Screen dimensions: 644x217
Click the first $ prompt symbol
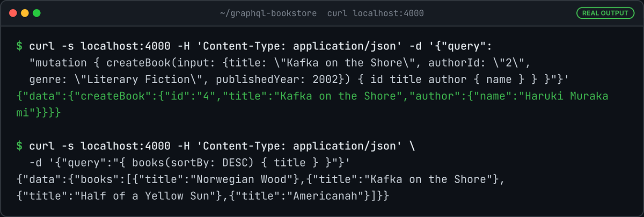[20, 47]
